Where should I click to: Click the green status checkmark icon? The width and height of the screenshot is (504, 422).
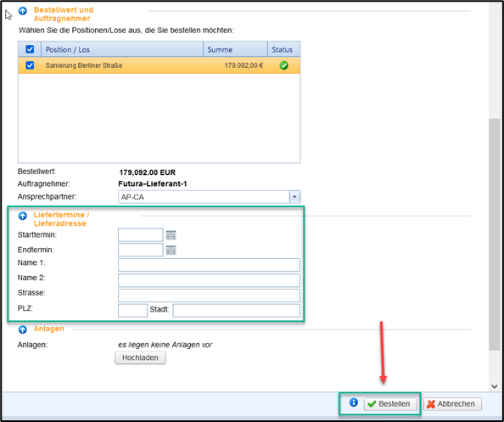pos(284,65)
